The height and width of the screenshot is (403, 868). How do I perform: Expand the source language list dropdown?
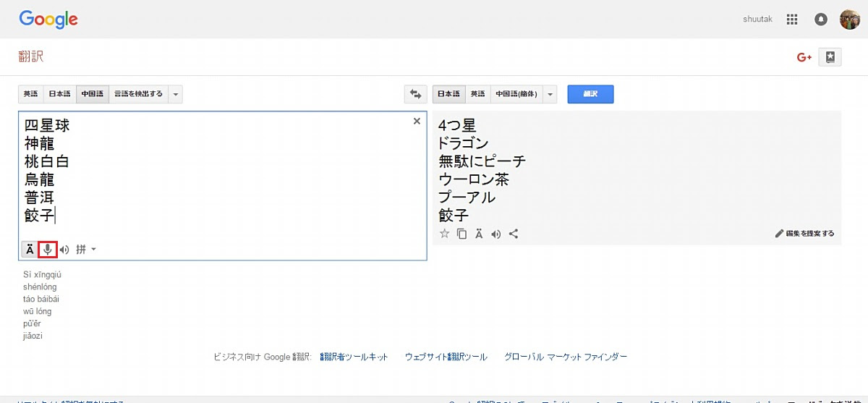pyautogui.click(x=176, y=94)
